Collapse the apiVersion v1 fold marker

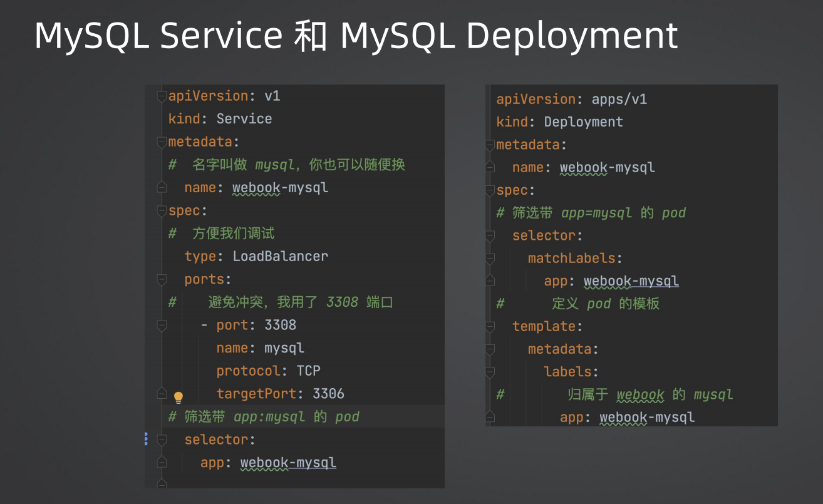pos(162,96)
